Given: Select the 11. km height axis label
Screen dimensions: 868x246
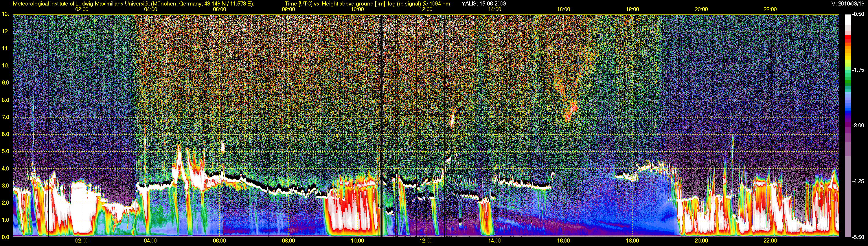Looking at the screenshot, I should click(5, 49).
